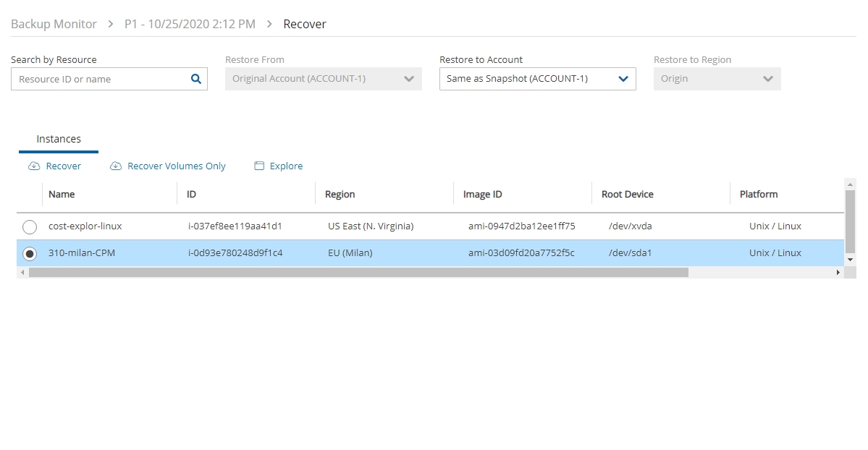Screen dimensions: 868x450
Task: Click the vertical scrollbar down arrow
Action: [851, 259]
